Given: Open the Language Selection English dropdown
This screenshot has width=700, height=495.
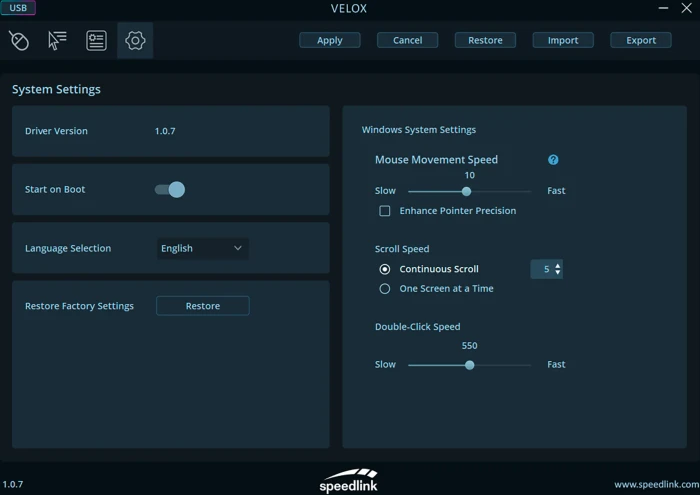Looking at the screenshot, I should tap(203, 248).
